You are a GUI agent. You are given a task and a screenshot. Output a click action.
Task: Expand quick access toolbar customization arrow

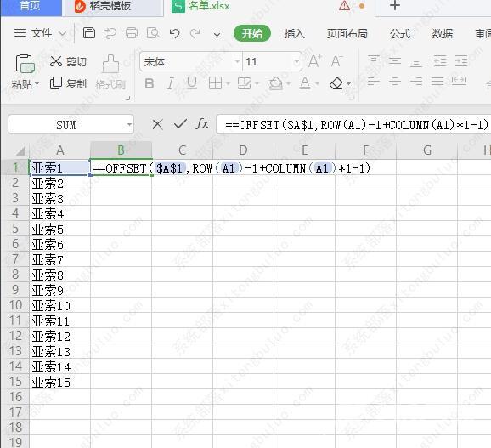pyautogui.click(x=217, y=33)
